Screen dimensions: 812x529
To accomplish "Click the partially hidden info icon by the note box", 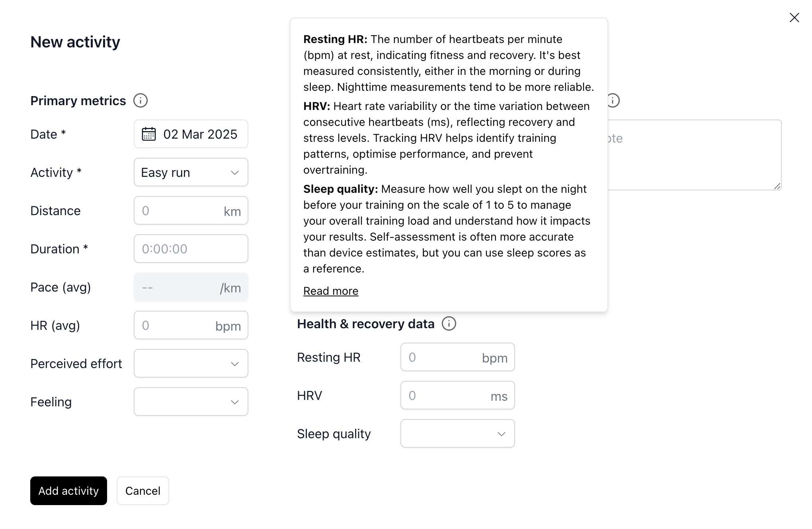I will tap(614, 101).
